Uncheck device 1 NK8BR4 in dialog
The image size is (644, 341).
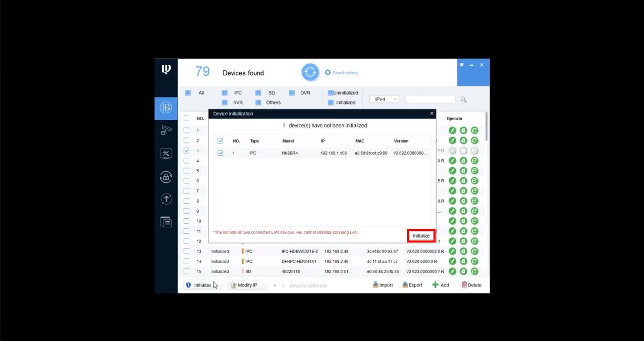pyautogui.click(x=220, y=153)
